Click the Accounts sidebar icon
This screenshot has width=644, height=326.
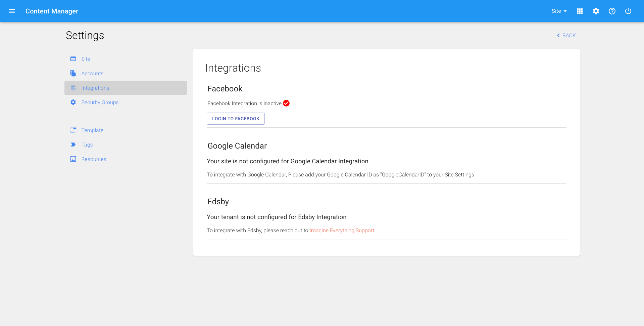pos(73,73)
